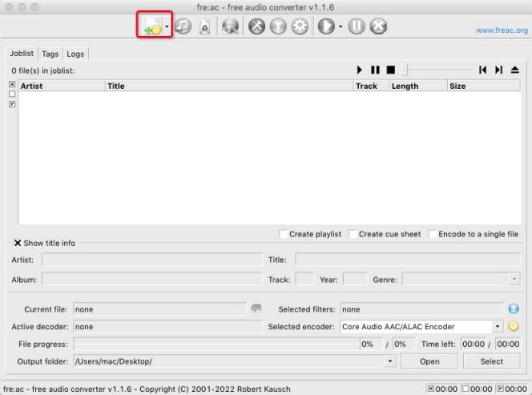532x395 pixels.
Task: Stop joblist playback
Action: (x=391, y=70)
